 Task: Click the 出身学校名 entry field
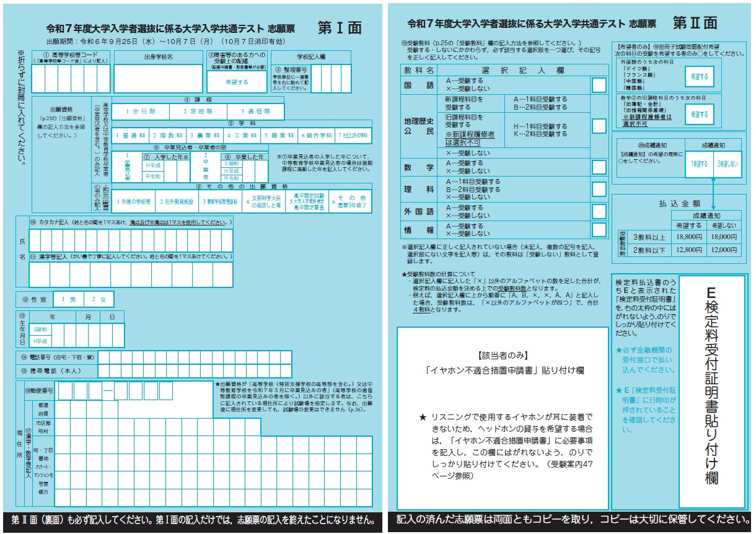pyautogui.click(x=158, y=79)
